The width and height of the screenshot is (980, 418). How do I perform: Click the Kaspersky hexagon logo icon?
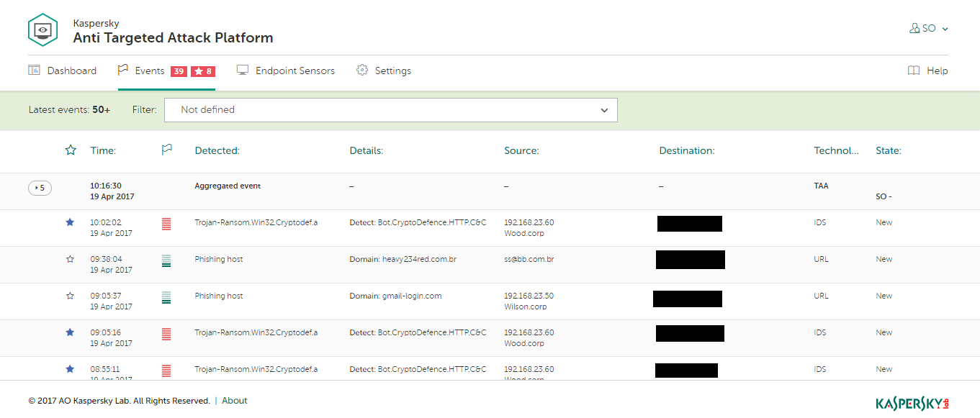pos(43,30)
